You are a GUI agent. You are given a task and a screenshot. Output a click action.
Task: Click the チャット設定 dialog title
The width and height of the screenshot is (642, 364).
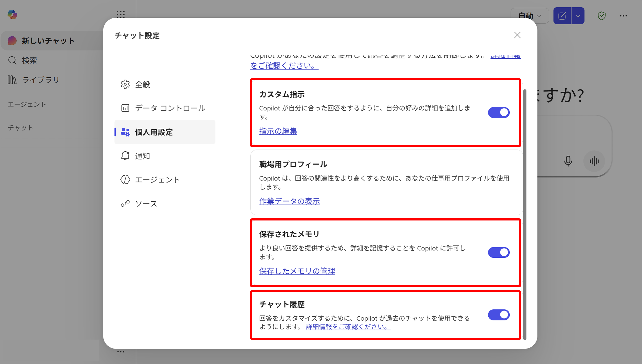[x=137, y=35]
